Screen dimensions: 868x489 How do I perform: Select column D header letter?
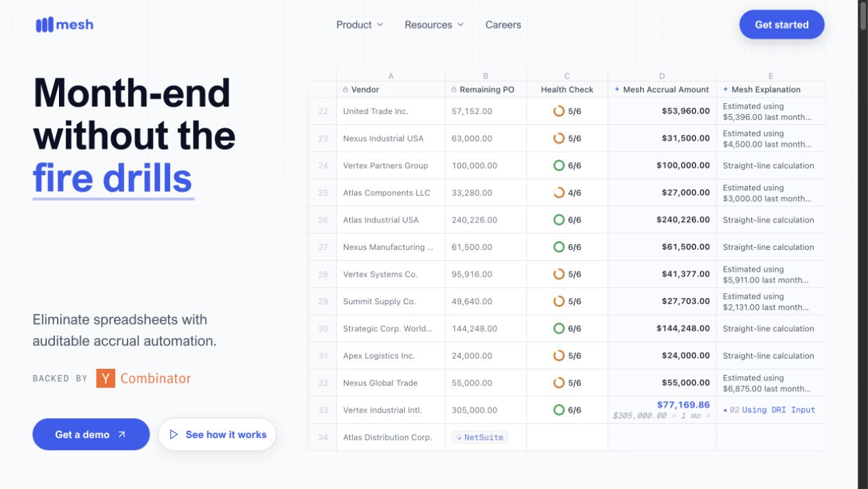coord(662,76)
